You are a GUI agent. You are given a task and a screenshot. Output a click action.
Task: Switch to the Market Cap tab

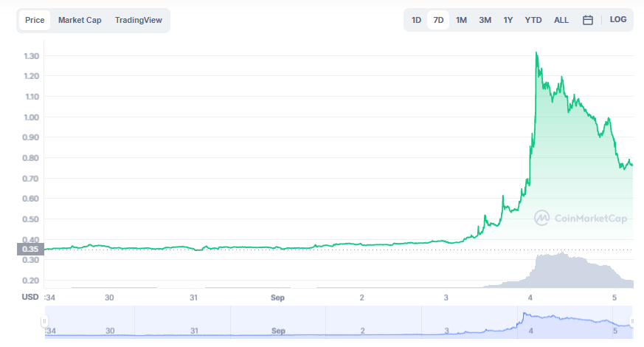(80, 20)
